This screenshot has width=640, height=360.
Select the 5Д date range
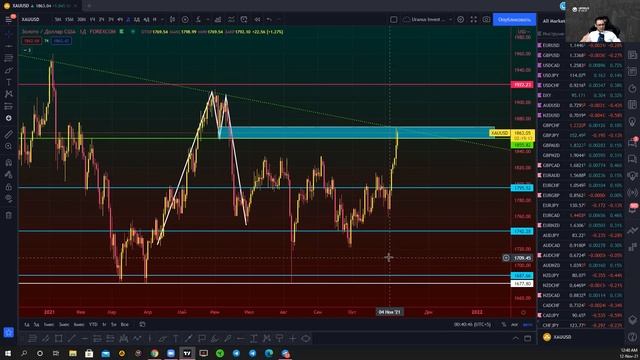(x=37, y=324)
